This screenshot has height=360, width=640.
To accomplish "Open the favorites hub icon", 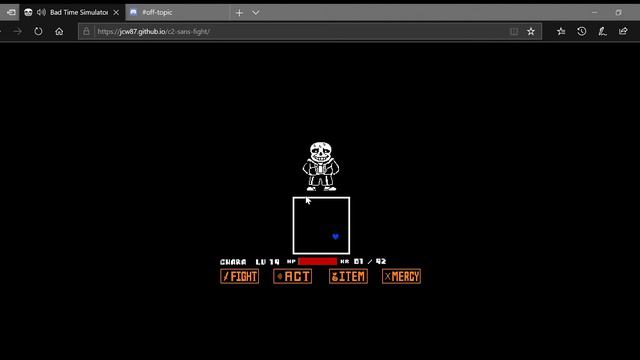I will pos(561,31).
